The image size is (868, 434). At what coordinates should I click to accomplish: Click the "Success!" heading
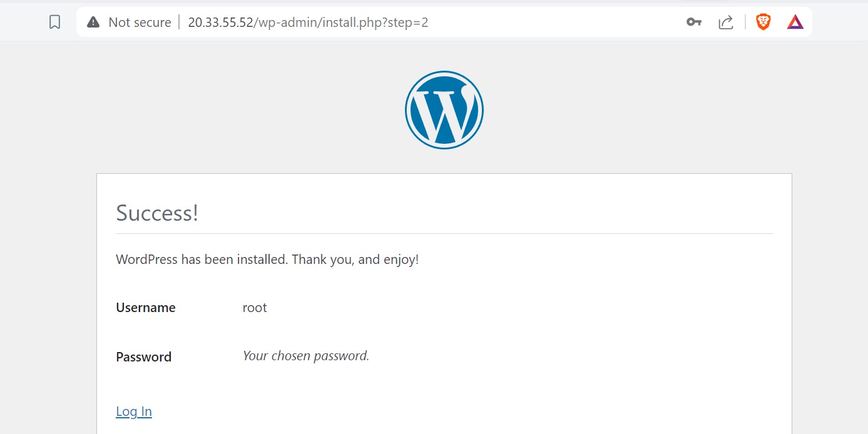(157, 213)
